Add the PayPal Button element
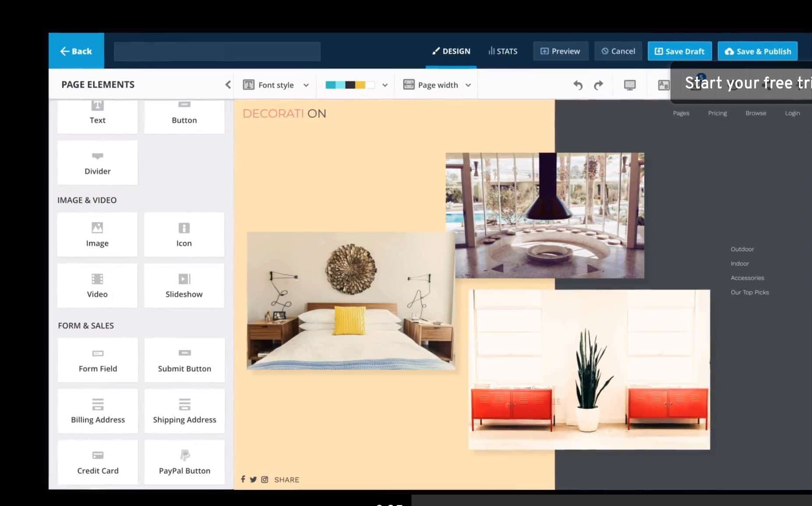Viewport: 812px width, 506px height. [184, 462]
